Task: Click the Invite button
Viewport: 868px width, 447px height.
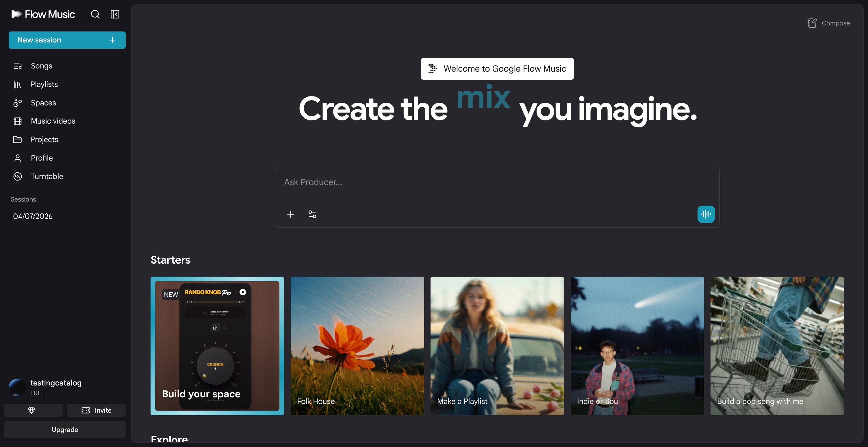Action: [x=97, y=410]
